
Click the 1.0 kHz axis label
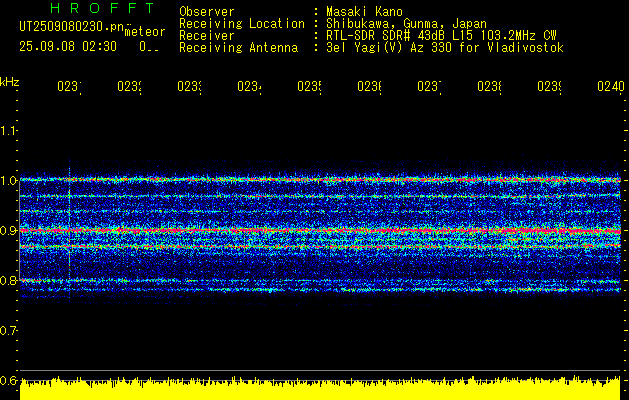tap(8, 180)
